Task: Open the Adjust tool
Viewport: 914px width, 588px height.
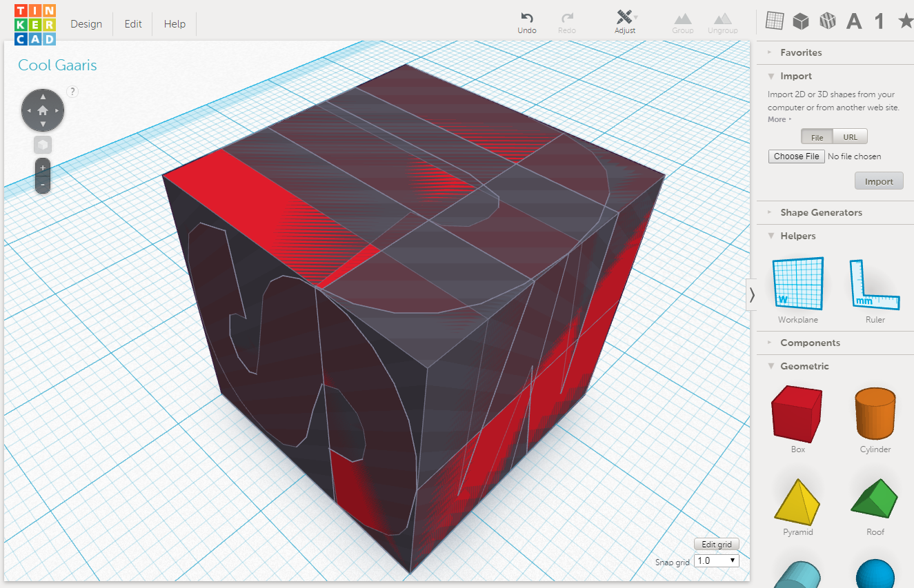Action: (624, 21)
